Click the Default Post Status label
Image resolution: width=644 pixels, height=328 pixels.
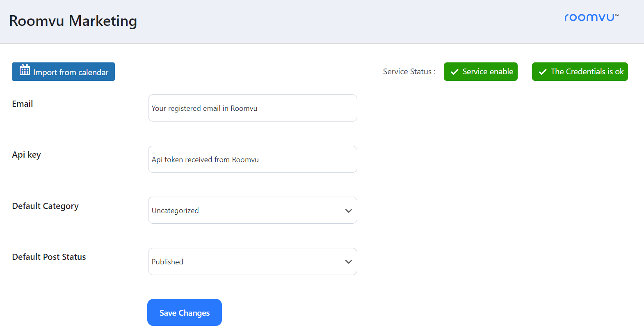pyautogui.click(x=49, y=257)
